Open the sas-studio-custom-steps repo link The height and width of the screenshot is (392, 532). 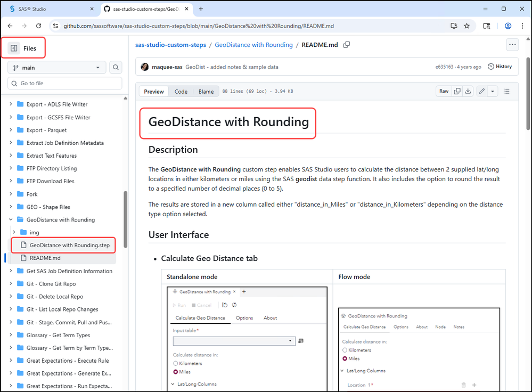pos(170,45)
